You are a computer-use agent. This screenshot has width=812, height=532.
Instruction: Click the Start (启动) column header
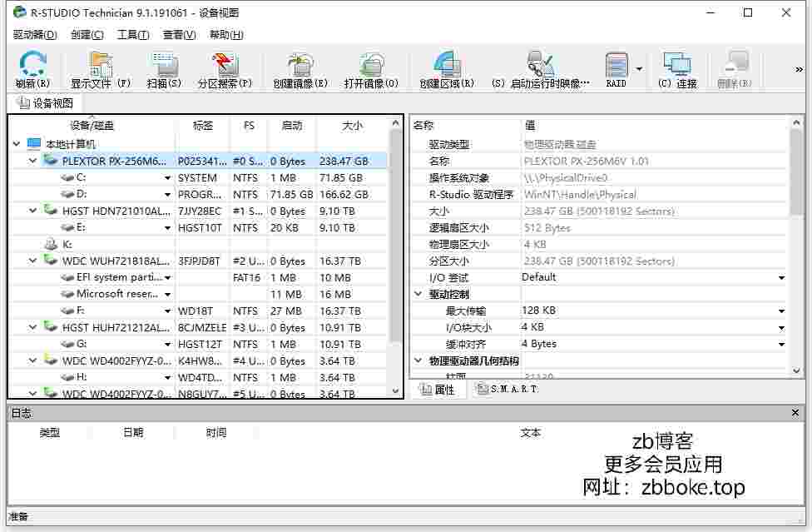[x=291, y=126]
